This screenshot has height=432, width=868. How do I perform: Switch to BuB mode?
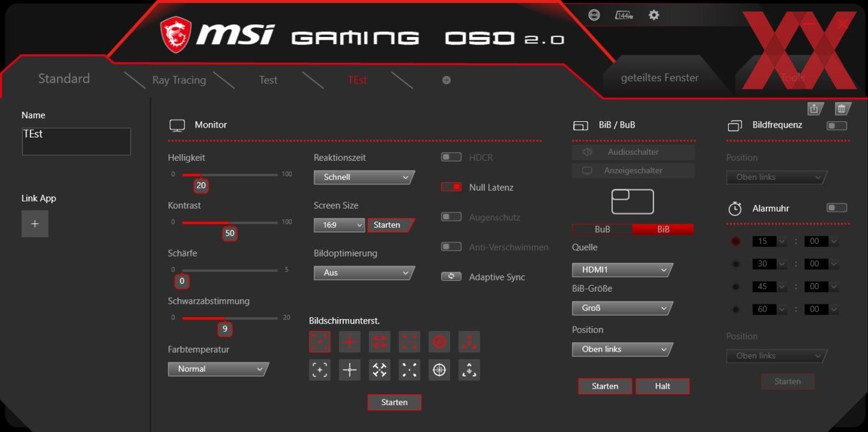click(x=602, y=230)
